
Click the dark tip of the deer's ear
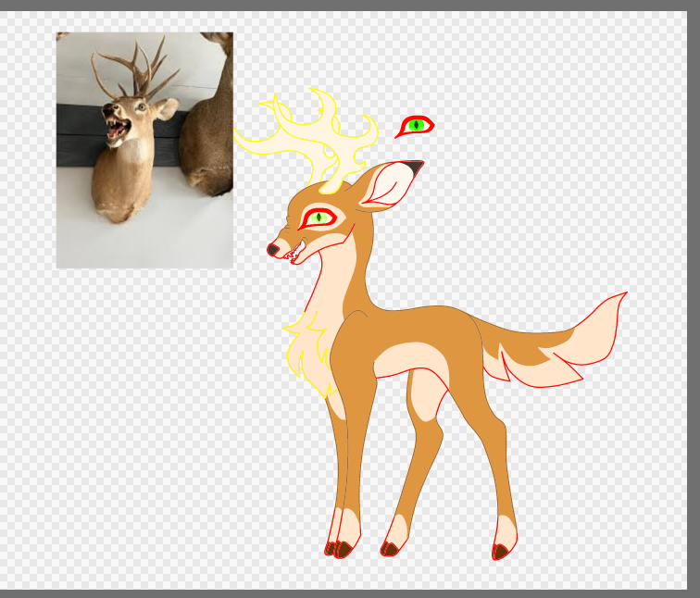click(x=412, y=168)
